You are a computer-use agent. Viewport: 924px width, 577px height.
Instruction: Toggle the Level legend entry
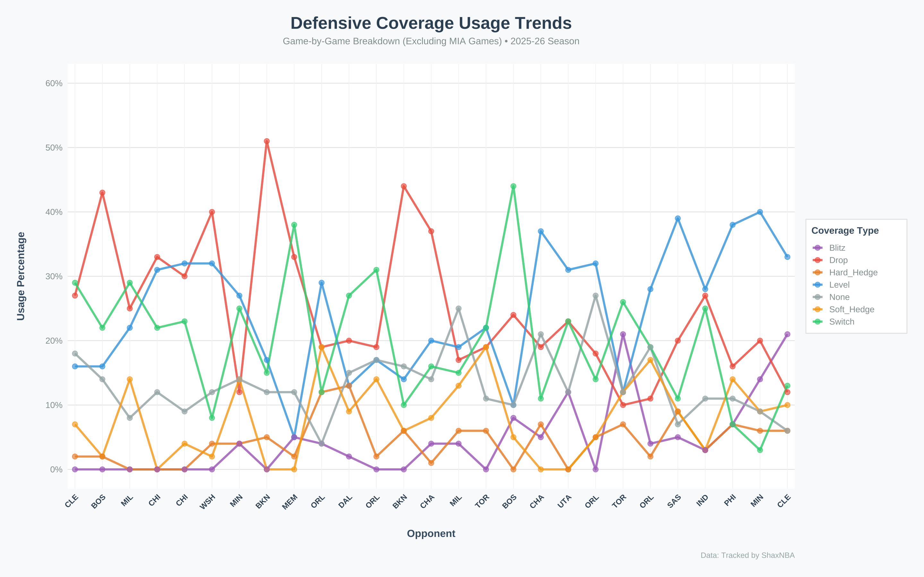tap(839, 285)
